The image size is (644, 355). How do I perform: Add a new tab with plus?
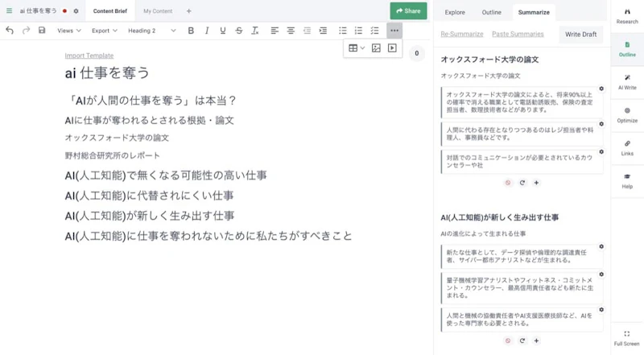[x=189, y=11]
